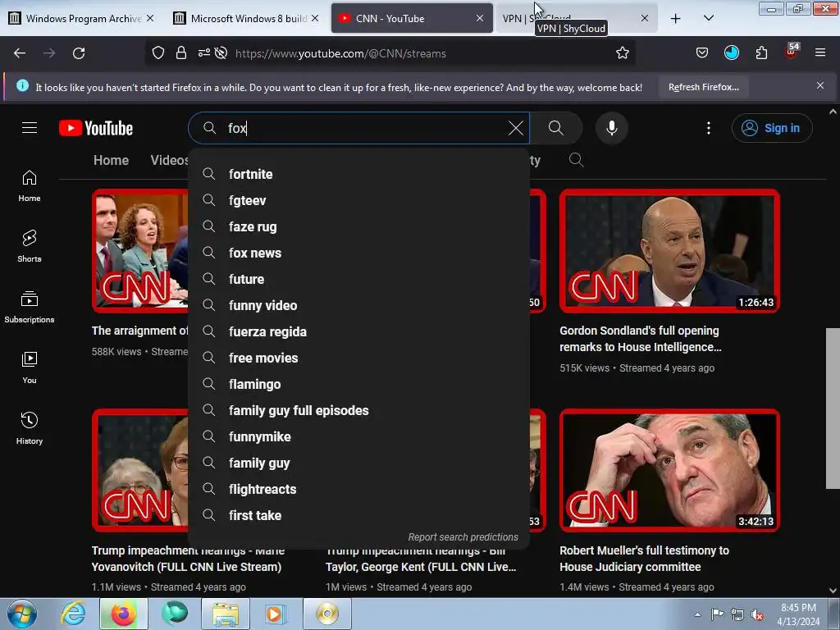Open a new browser tab with plus
840x630 pixels.
click(x=676, y=19)
